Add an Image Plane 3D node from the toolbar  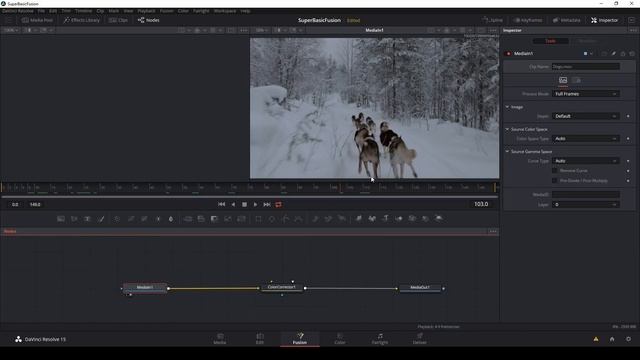click(358, 219)
